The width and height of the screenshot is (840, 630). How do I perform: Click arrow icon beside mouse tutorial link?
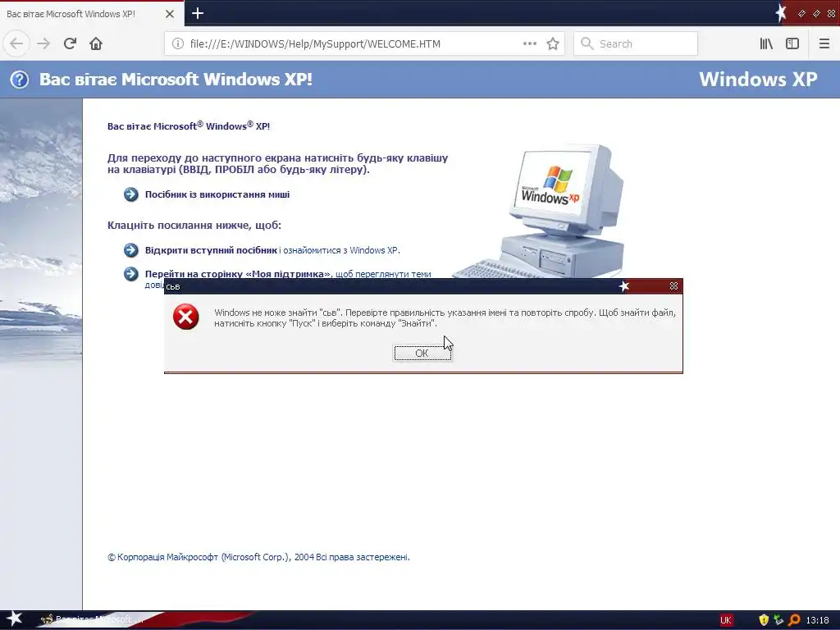coord(130,194)
